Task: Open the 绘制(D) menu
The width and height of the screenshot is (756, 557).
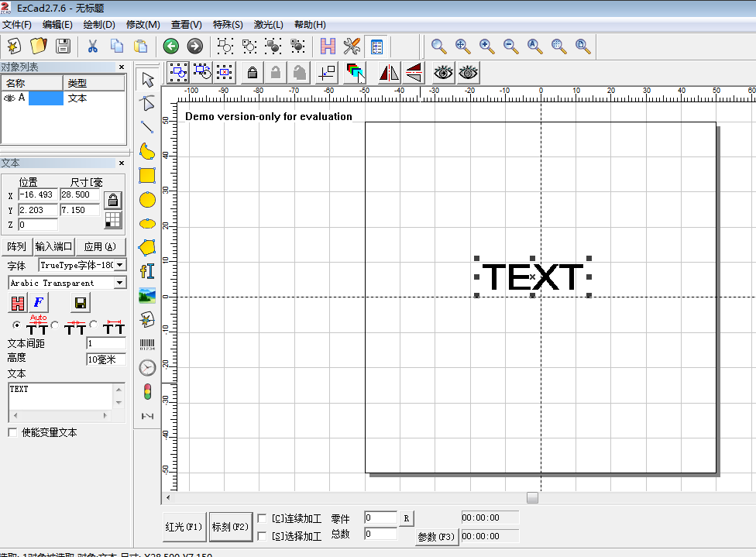Action: pos(99,25)
